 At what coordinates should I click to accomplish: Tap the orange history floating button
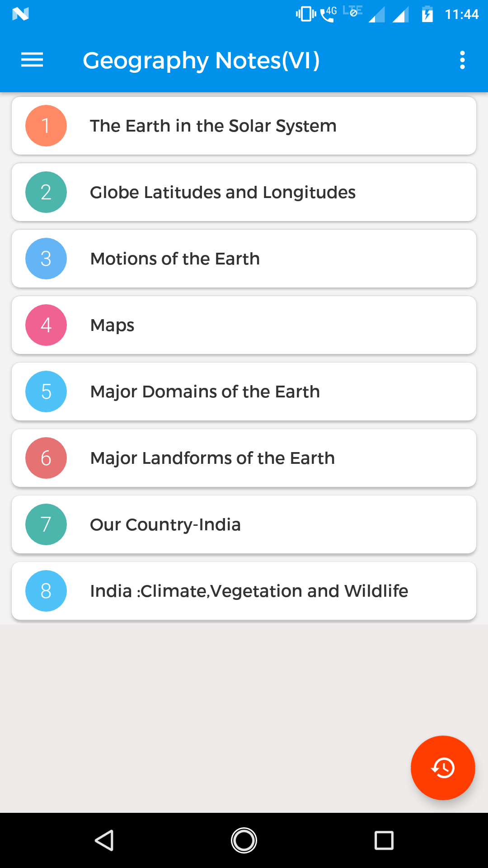point(442,768)
